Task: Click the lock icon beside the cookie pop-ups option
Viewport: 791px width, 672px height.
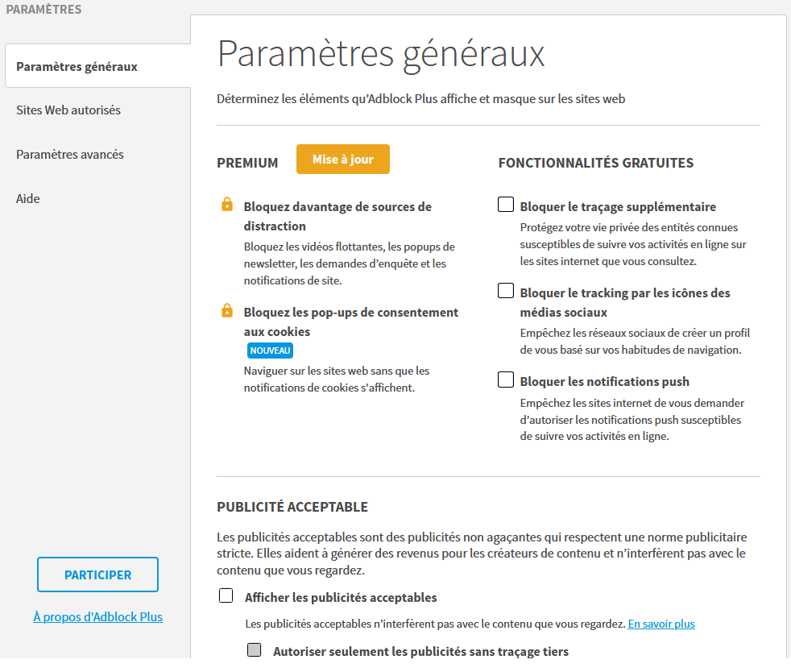Action: (227, 310)
